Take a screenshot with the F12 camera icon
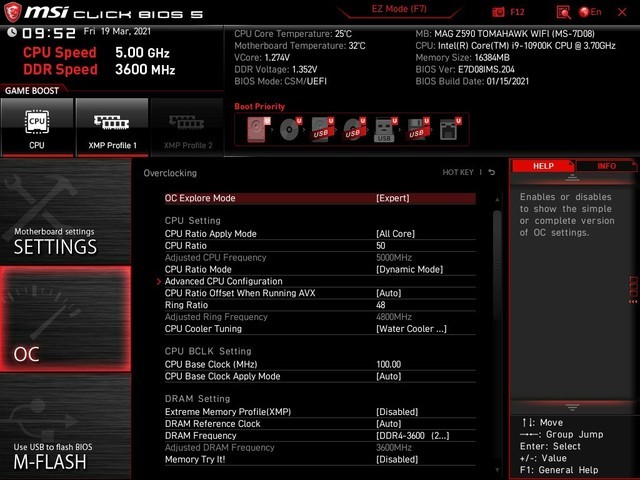The width and height of the screenshot is (640, 480). click(498, 12)
